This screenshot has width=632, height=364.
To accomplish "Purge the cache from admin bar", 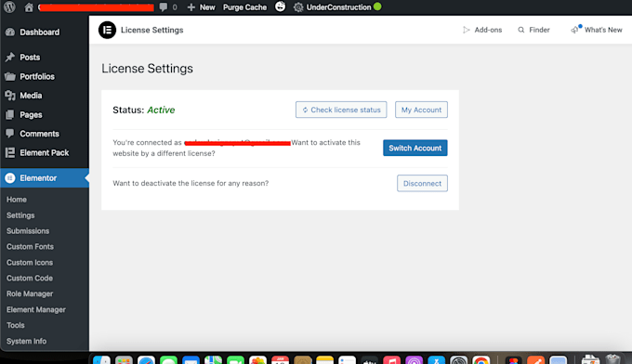I will (x=244, y=7).
